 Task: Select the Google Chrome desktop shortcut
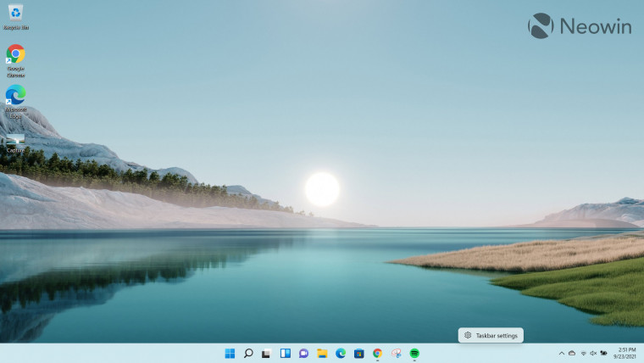[15, 61]
